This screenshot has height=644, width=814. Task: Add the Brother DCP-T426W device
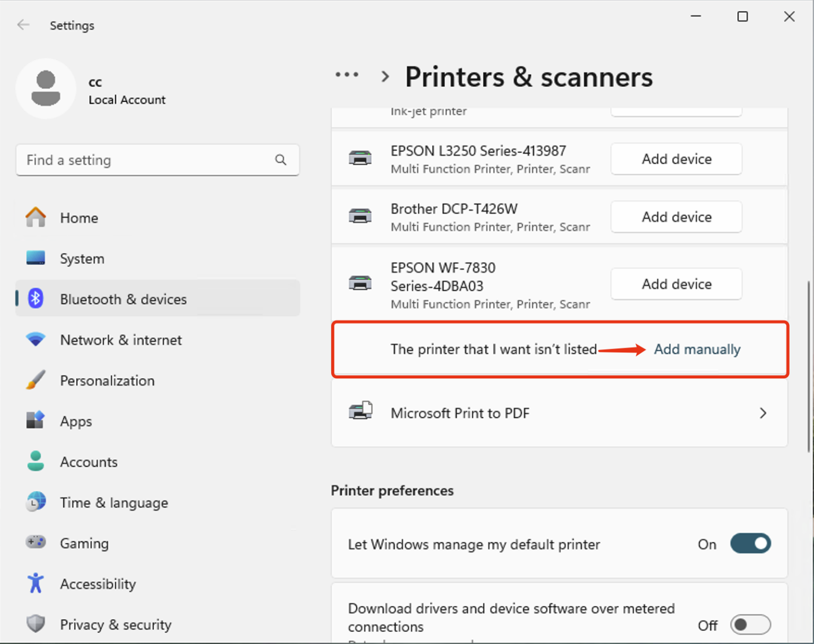point(676,217)
